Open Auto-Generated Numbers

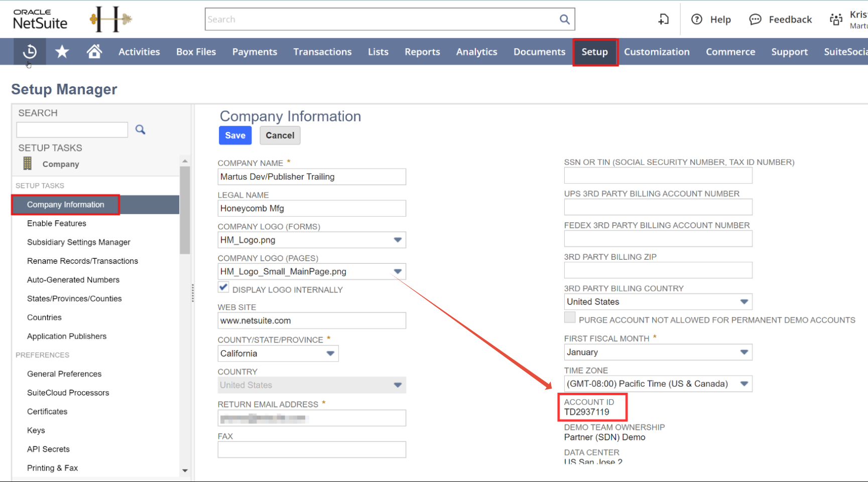click(73, 280)
